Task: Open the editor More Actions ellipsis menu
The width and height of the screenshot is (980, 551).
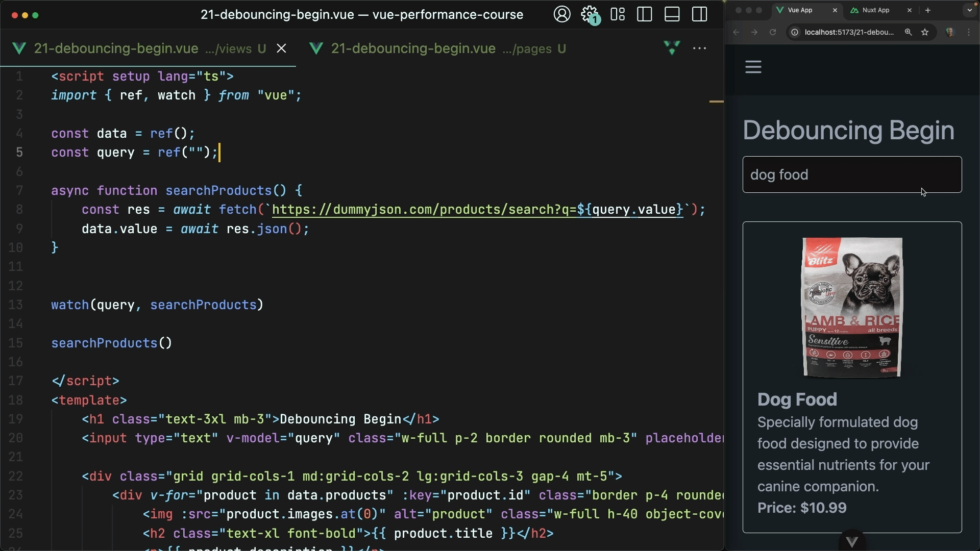Action: coord(699,48)
